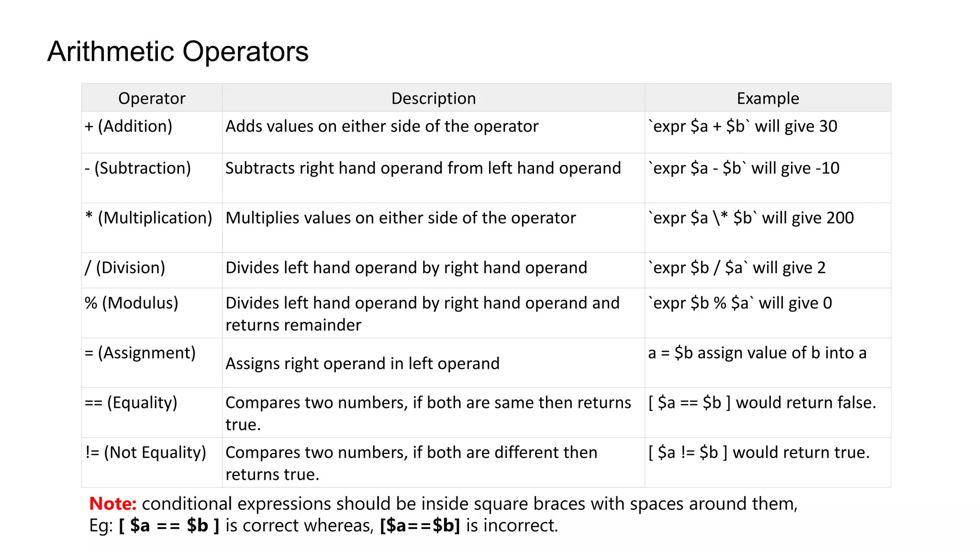Select the "- (Subtraction)" operator cell
Screen dimensions: 980x551
(x=138, y=168)
